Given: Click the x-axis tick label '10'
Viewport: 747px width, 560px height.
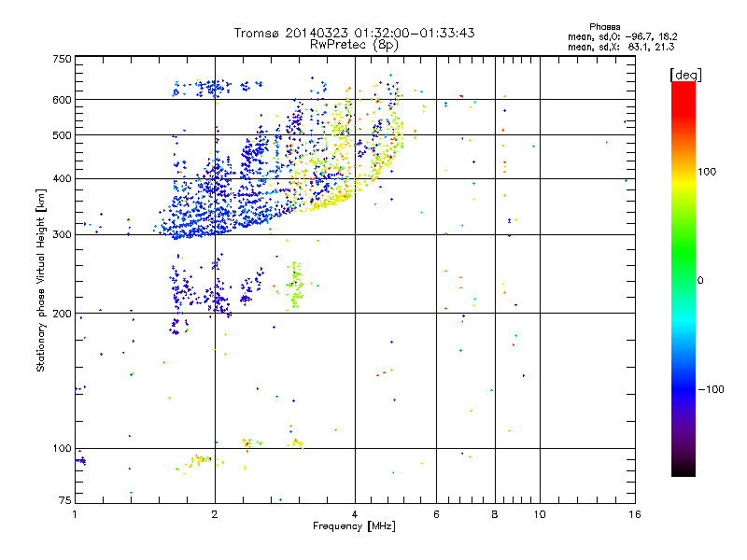Looking at the screenshot, I should (540, 514).
